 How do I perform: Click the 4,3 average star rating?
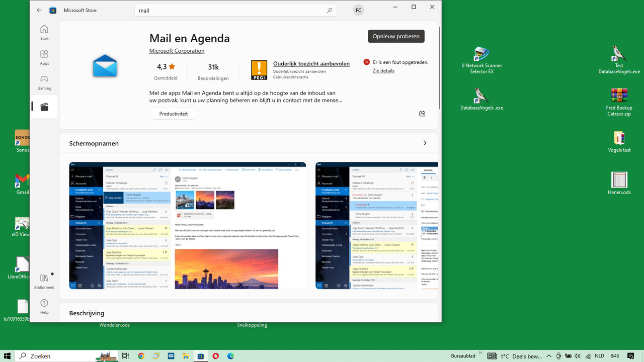tap(166, 72)
